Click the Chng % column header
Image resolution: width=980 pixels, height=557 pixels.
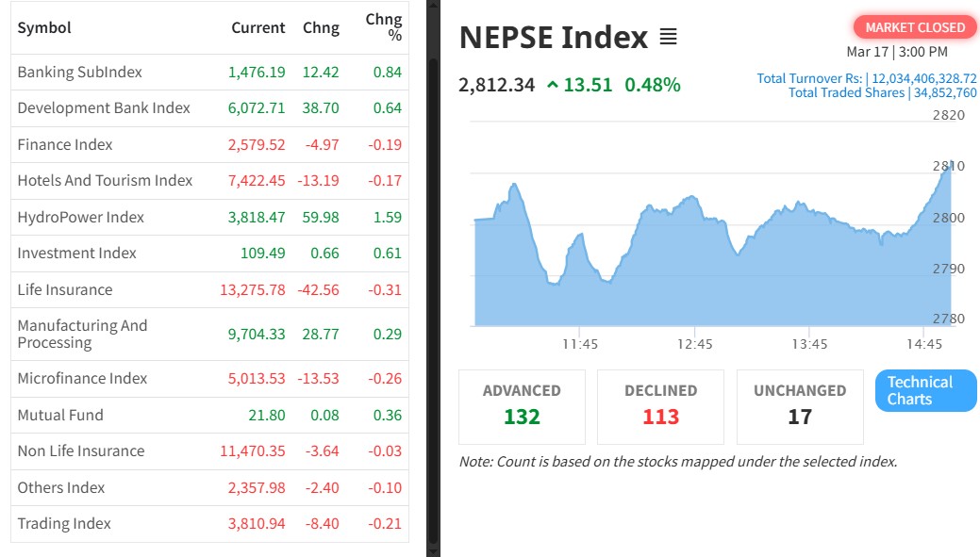[383, 27]
